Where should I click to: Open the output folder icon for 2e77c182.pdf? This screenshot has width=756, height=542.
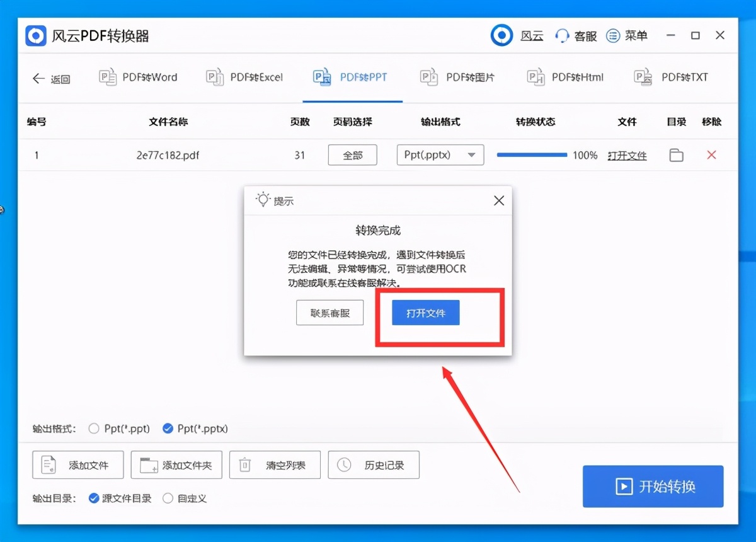click(x=676, y=155)
